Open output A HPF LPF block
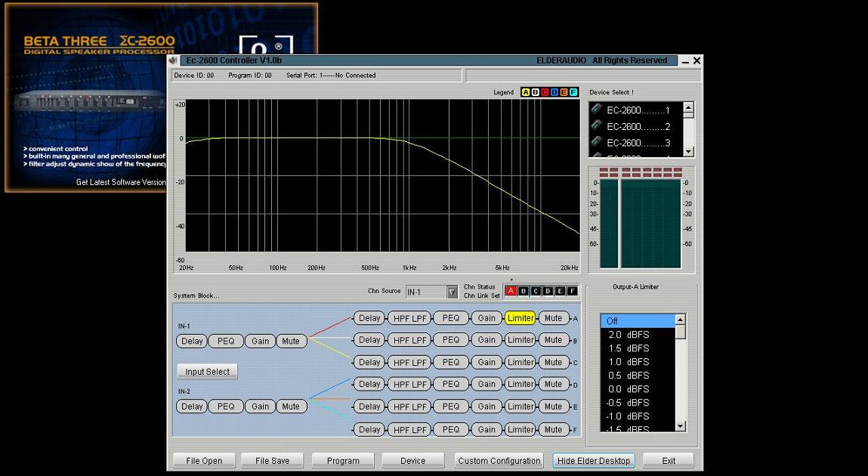868x476 pixels. click(x=409, y=318)
